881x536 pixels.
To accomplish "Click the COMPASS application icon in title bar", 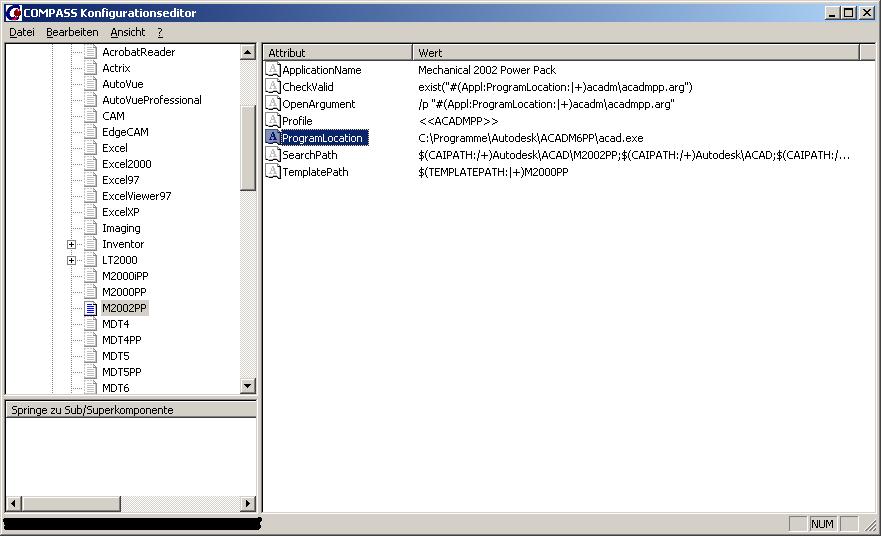I will tap(13, 12).
